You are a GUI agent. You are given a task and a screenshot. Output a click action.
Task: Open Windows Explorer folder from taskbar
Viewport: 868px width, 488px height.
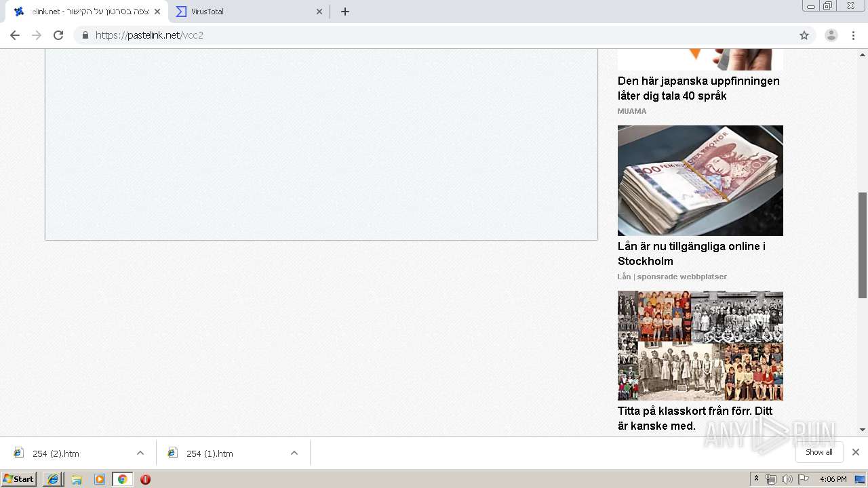[77, 479]
